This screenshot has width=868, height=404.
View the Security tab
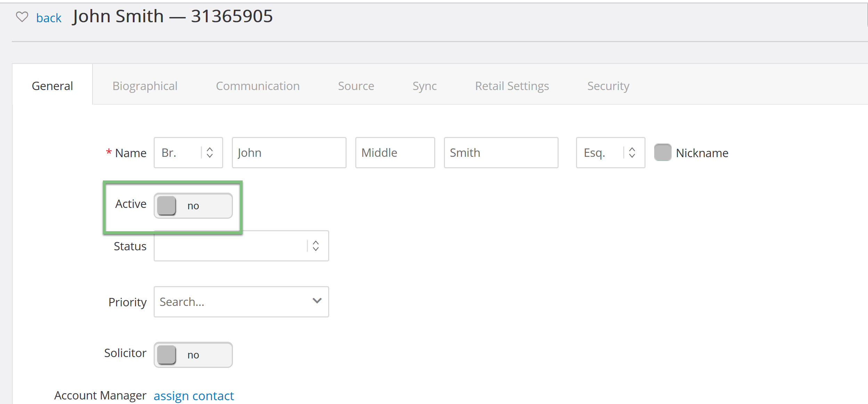tap(608, 86)
